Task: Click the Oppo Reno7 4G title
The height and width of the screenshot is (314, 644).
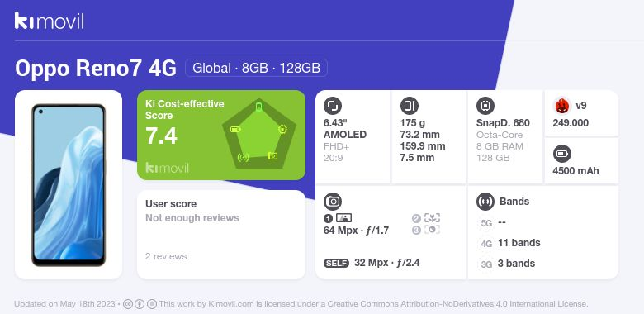Action: [96, 69]
